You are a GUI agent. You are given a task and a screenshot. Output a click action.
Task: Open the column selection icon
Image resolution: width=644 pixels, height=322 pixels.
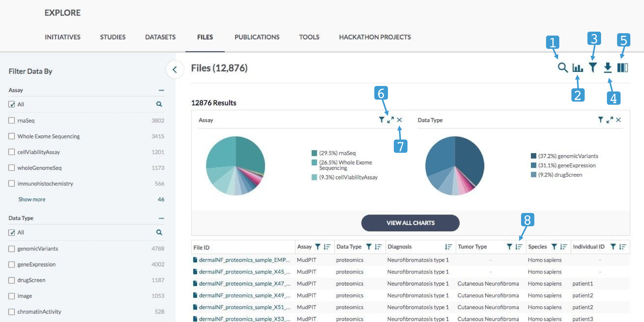(623, 68)
